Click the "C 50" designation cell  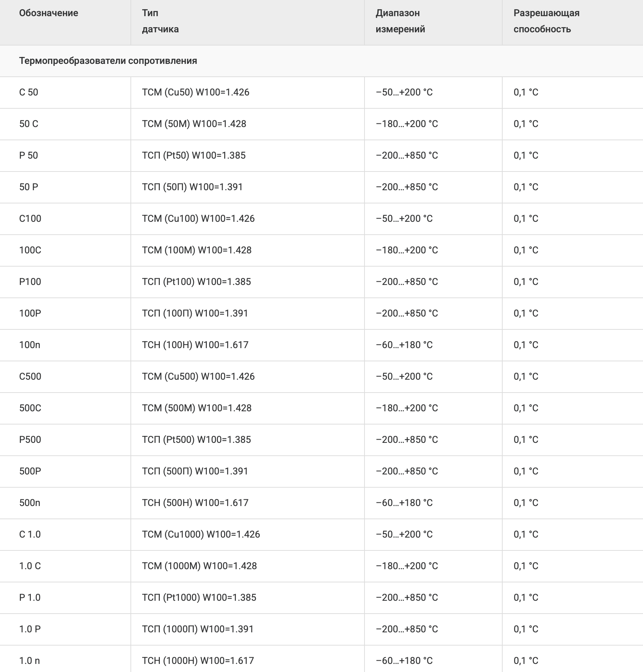(x=29, y=92)
